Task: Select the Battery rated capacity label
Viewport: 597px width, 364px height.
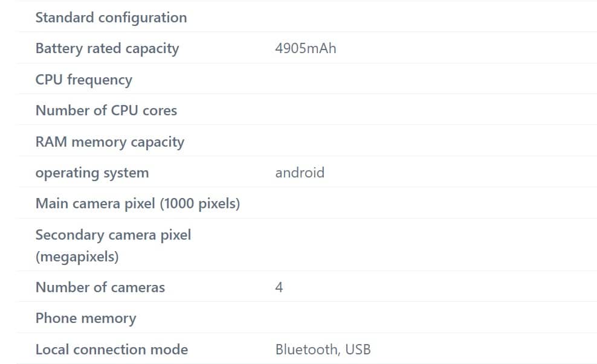Action: [x=108, y=49]
